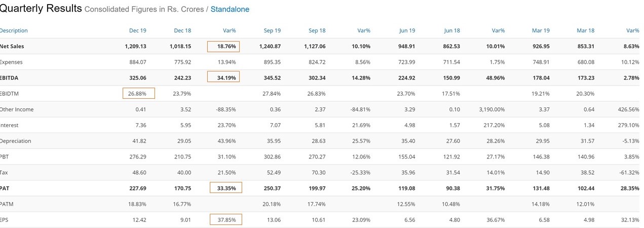Screen dimensions: 644x228
Task: Select the highlighted 34.19% EBITDA variance cell
Action: coord(223,78)
